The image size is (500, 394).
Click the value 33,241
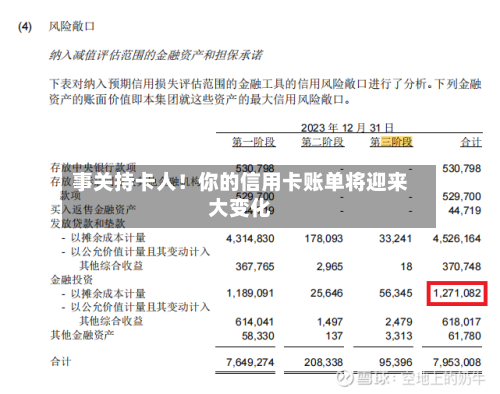(x=395, y=239)
